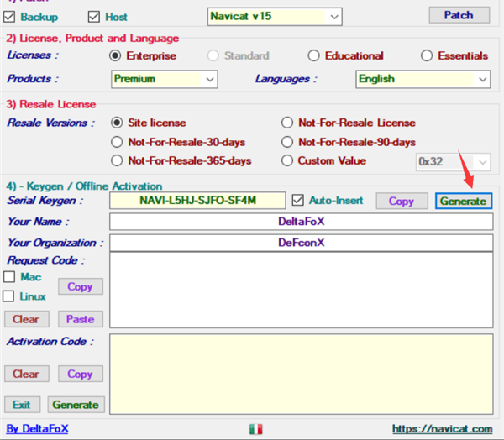Generate the Activation Code
This screenshot has height=440, width=504.
coord(76,405)
